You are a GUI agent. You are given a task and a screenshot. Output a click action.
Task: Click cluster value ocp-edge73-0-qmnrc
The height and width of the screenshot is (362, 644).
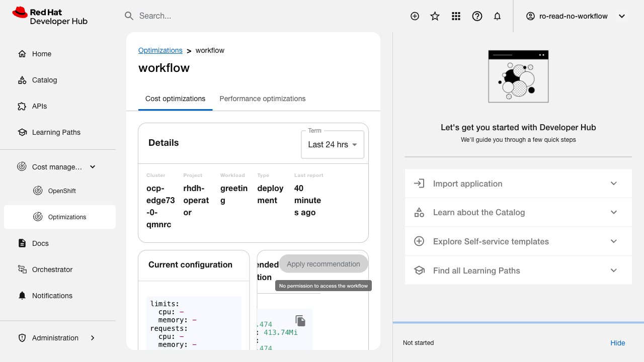pyautogui.click(x=161, y=206)
